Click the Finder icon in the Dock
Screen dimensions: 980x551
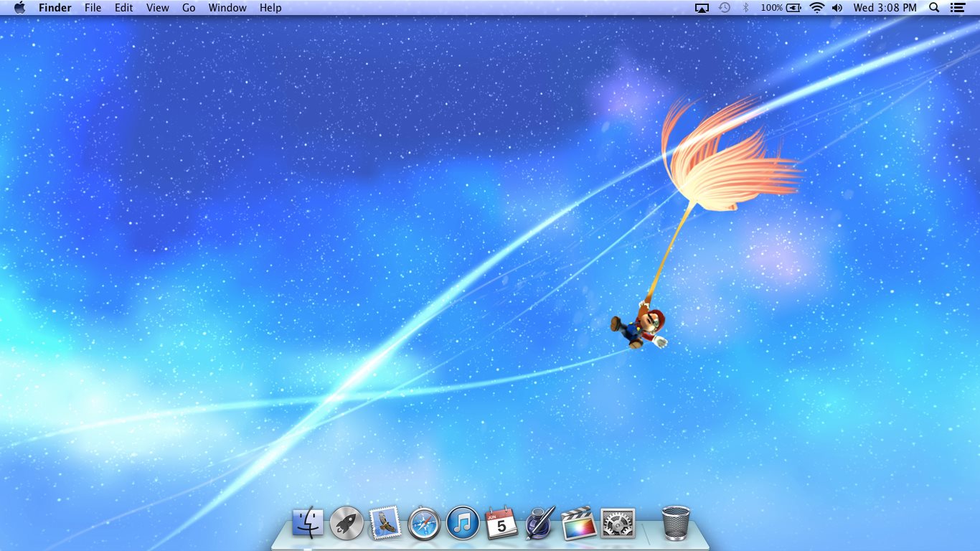click(x=307, y=523)
